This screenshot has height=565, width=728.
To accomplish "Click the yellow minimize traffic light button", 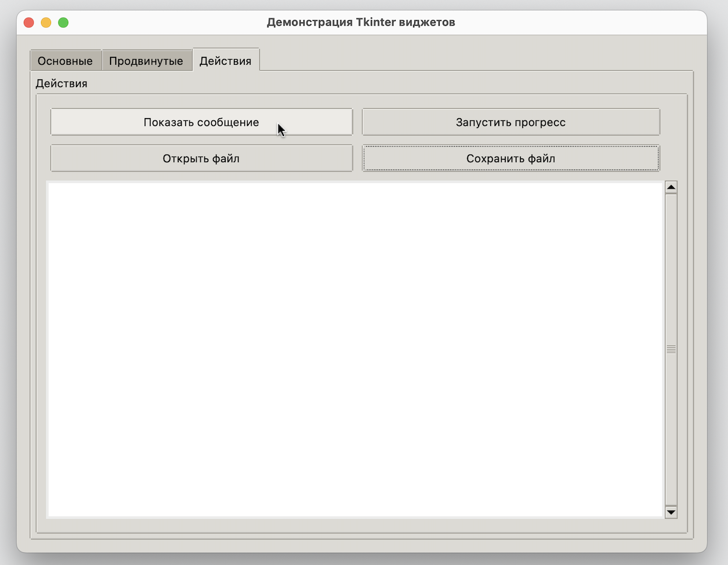I will pyautogui.click(x=46, y=21).
